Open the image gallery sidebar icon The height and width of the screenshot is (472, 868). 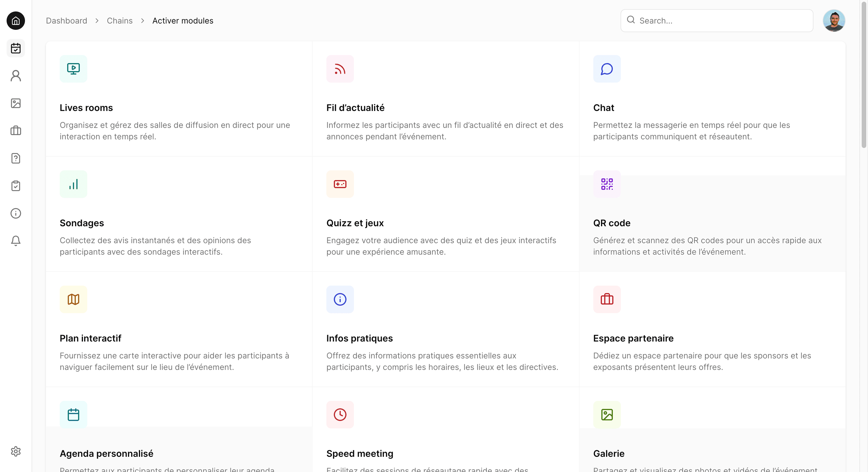[x=15, y=103]
